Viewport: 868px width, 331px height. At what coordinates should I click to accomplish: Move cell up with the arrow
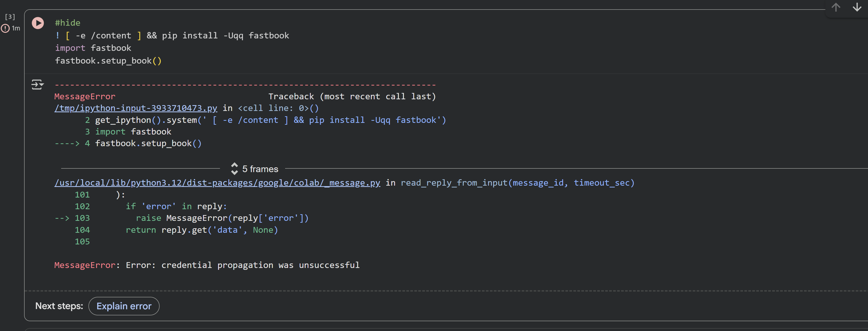click(836, 7)
